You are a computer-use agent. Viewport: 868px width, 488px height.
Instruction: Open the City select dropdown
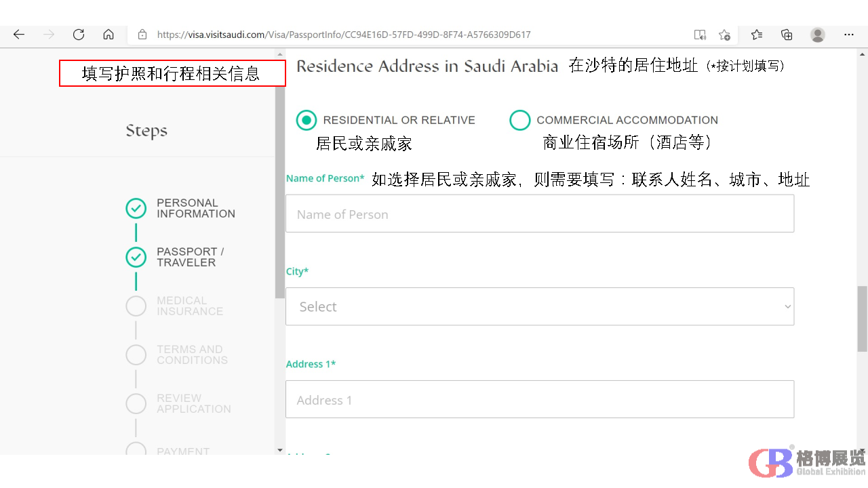coord(539,306)
